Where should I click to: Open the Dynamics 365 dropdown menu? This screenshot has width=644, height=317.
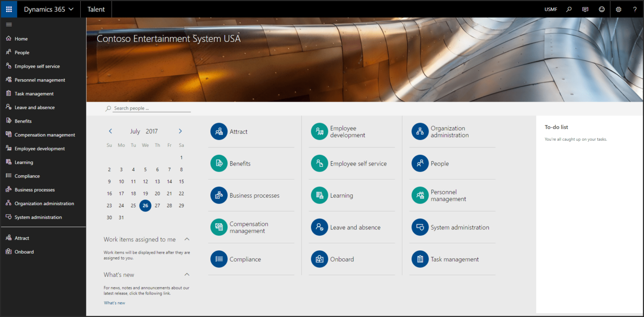pos(48,9)
